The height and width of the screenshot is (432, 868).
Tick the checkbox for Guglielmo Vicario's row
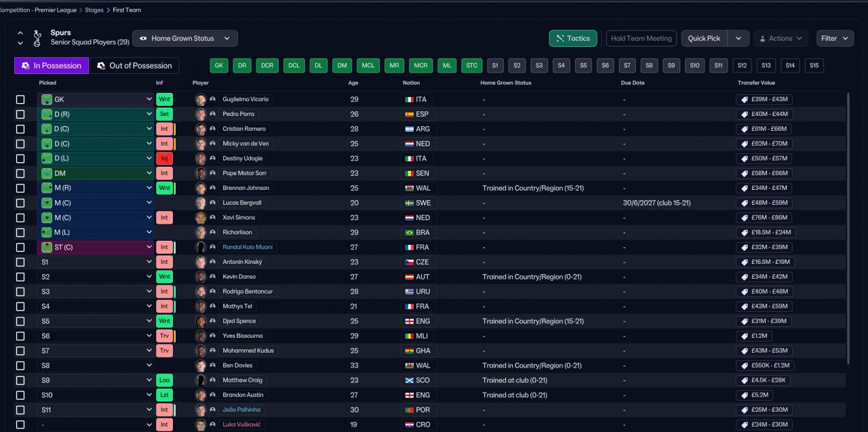pyautogui.click(x=20, y=99)
